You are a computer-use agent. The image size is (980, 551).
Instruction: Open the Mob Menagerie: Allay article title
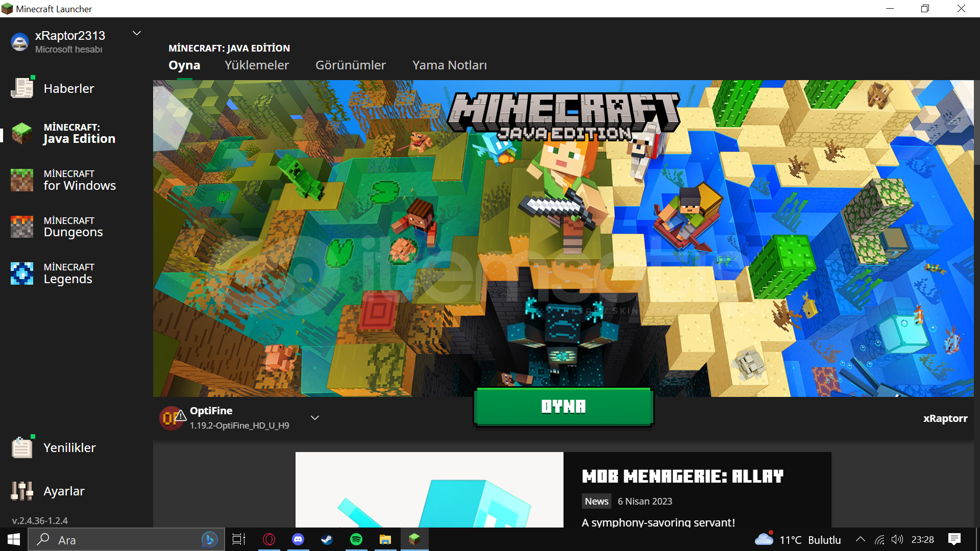[682, 477]
